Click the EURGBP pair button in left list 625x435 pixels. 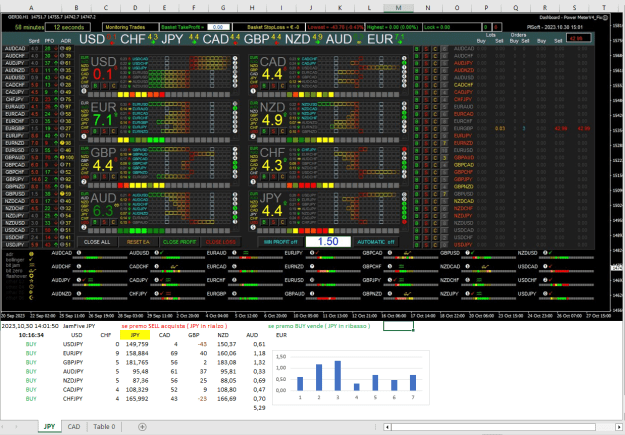15,128
